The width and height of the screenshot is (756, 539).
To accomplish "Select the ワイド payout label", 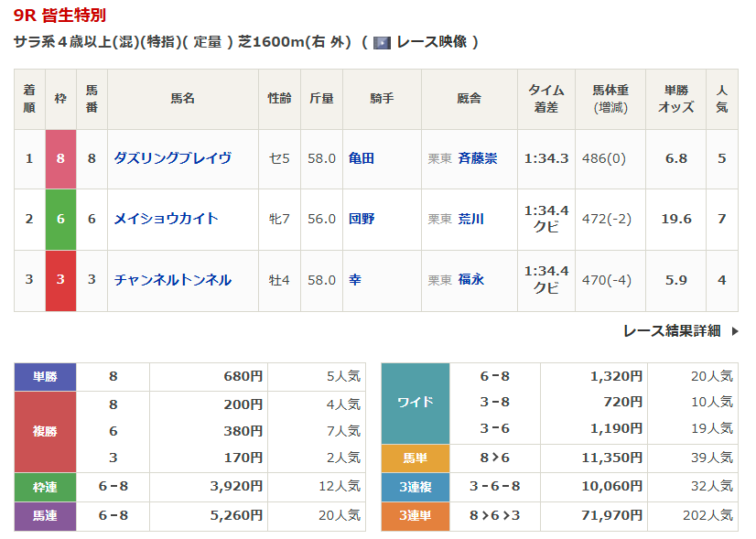I will tap(415, 402).
